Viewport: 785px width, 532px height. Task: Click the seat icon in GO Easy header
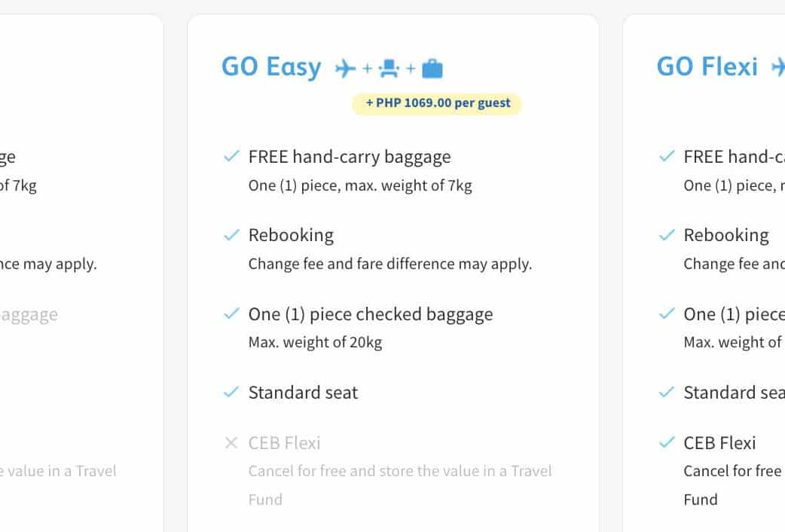[389, 69]
